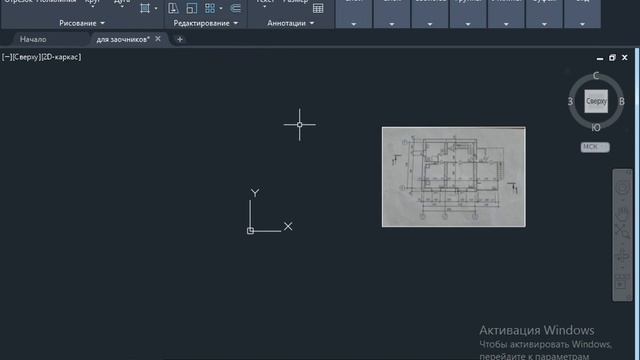Open the Array tool dropdown arrow

point(221,9)
